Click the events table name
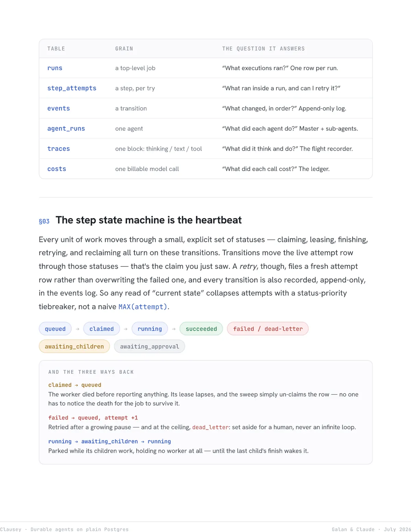Screen dimensions: 411x532 tap(59, 109)
